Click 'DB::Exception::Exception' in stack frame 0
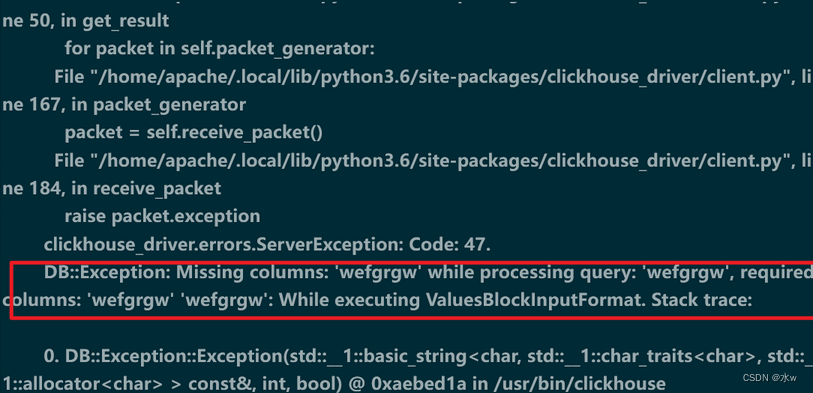Screen dimensions: 813x393 (x=165, y=357)
